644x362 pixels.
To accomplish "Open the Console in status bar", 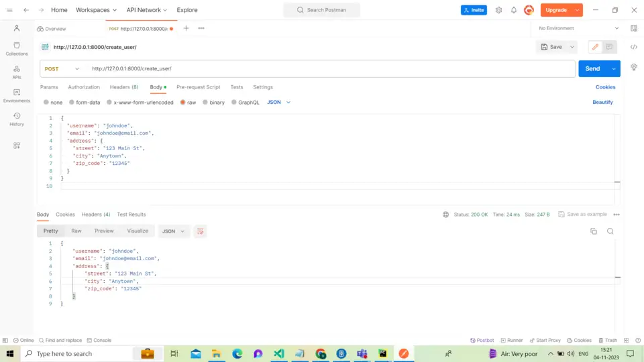I will click(99, 341).
